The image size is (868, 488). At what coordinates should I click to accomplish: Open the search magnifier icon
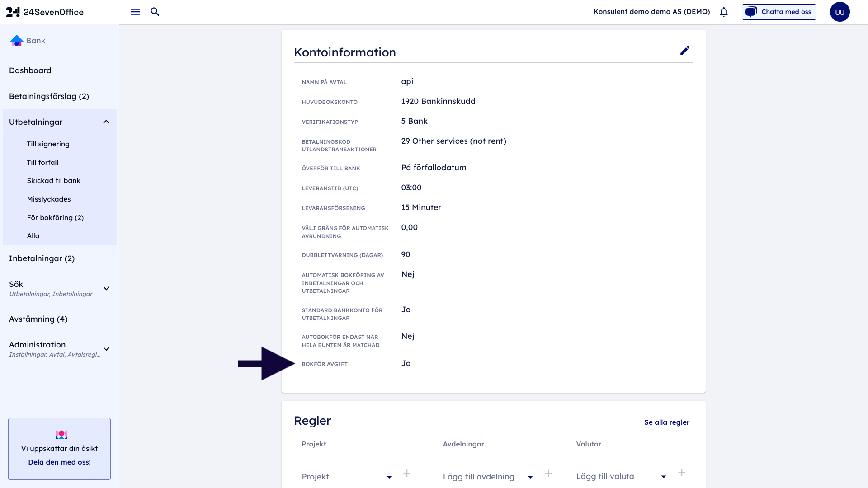155,12
